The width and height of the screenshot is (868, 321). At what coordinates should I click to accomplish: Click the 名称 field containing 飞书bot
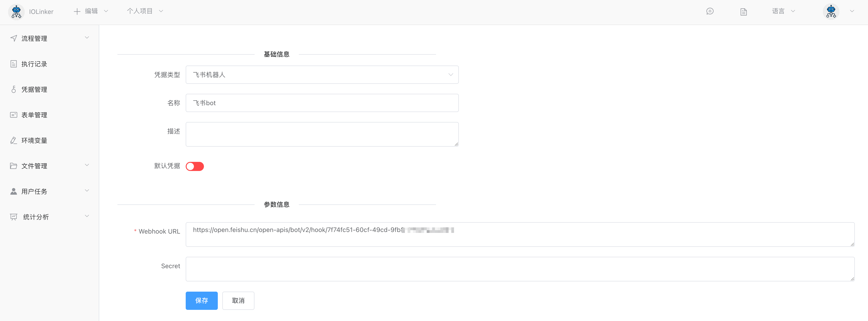(321, 103)
